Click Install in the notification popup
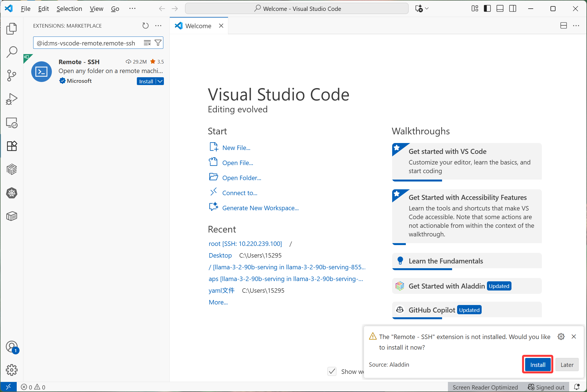The height and width of the screenshot is (392, 587). coord(537,365)
